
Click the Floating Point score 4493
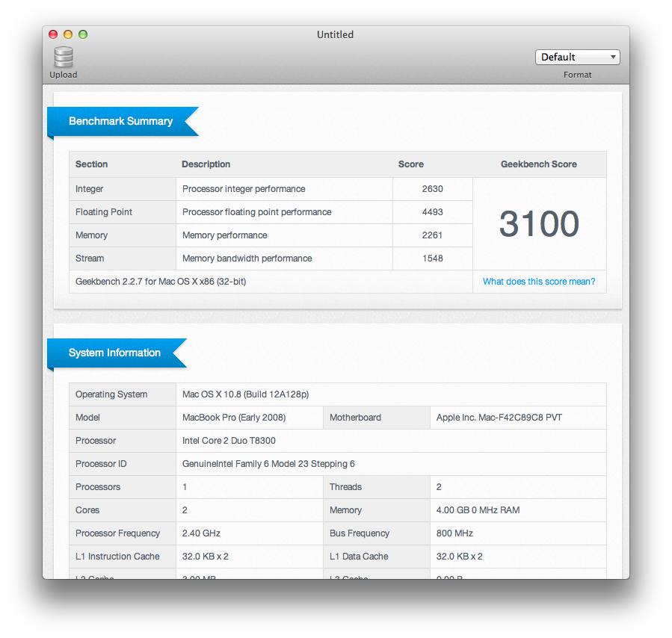point(433,212)
